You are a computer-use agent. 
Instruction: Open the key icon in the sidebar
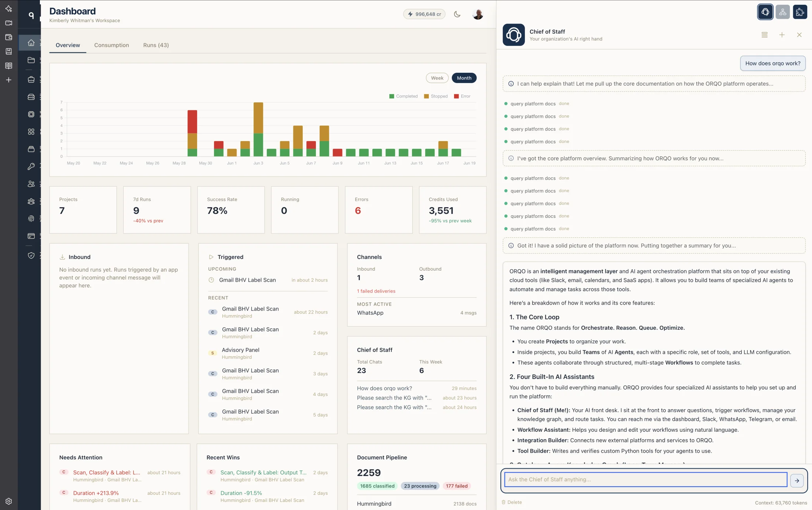pos(31,167)
